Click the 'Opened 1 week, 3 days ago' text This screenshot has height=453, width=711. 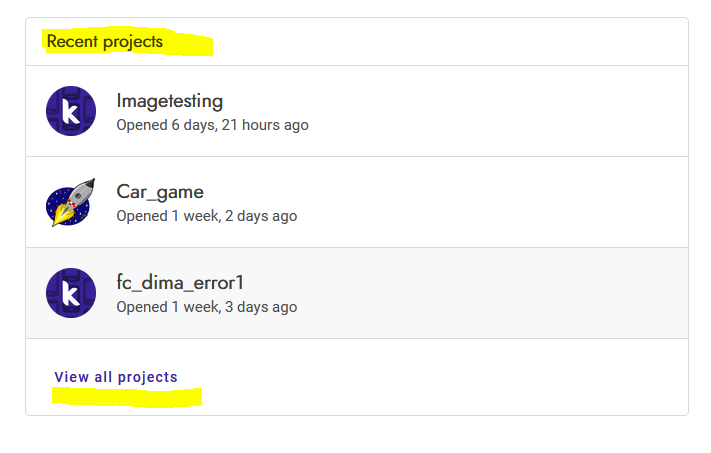click(x=207, y=307)
